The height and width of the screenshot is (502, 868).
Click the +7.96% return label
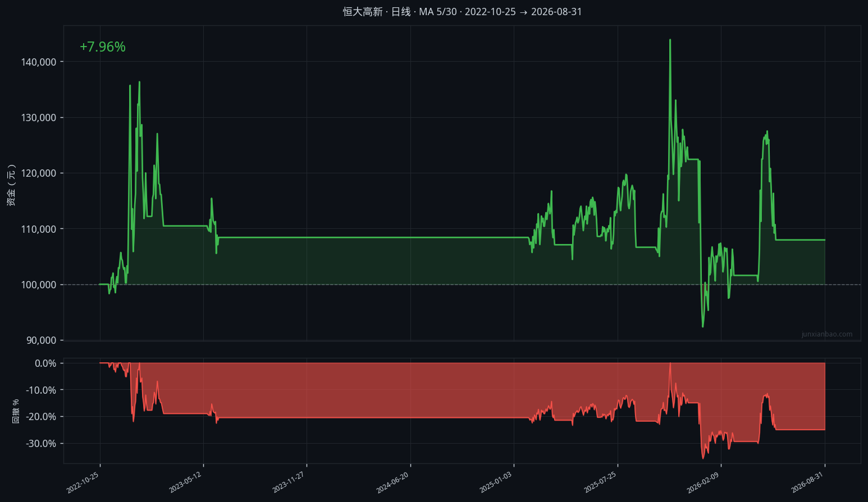click(102, 47)
